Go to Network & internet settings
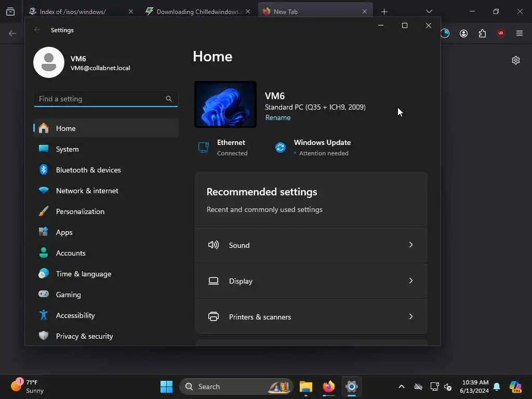Screen dimensions: 532x399 coord(106,191)
